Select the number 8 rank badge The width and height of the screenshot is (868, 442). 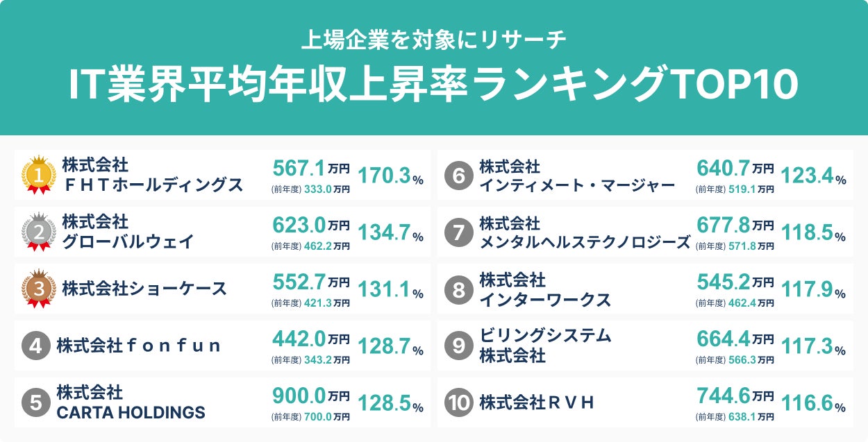pyautogui.click(x=458, y=289)
